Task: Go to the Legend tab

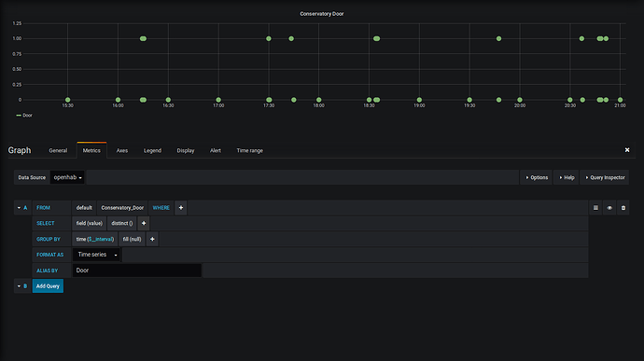Action: coord(152,150)
